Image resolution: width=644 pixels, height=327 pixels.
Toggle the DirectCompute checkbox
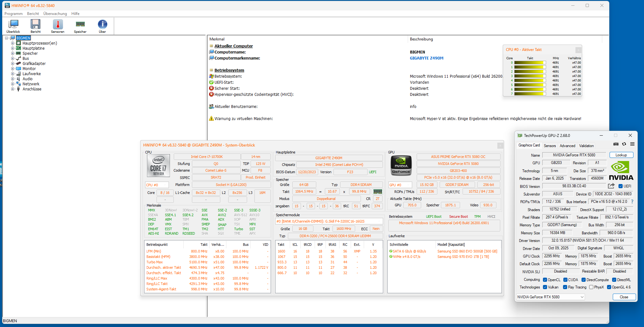coord(583,280)
